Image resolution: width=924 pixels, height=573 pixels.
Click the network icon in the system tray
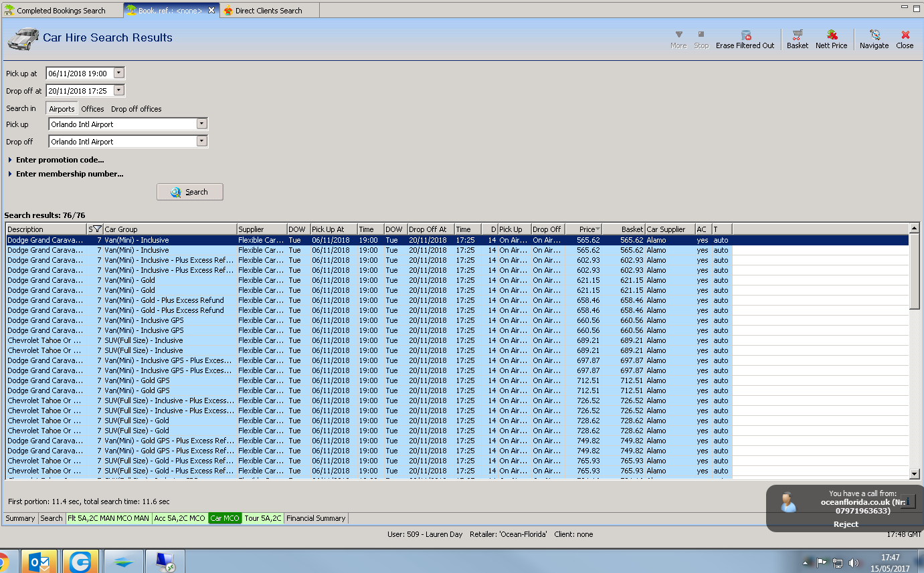click(x=837, y=562)
